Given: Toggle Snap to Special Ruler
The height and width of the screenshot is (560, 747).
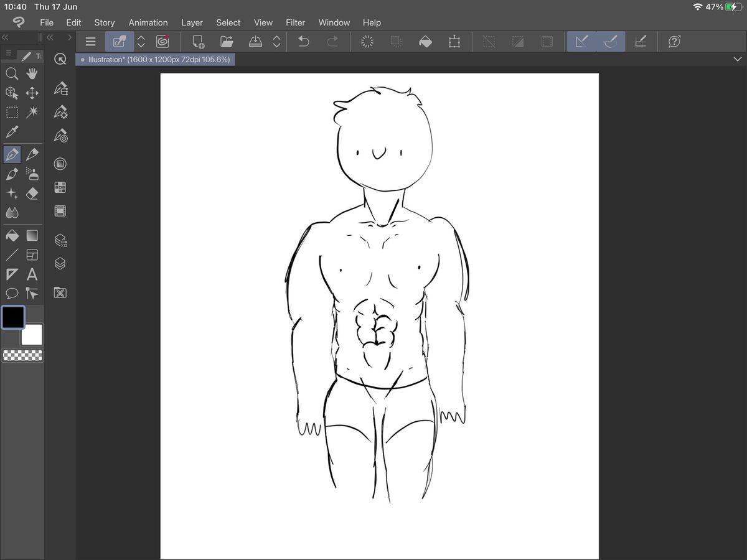Looking at the screenshot, I should click(x=611, y=42).
